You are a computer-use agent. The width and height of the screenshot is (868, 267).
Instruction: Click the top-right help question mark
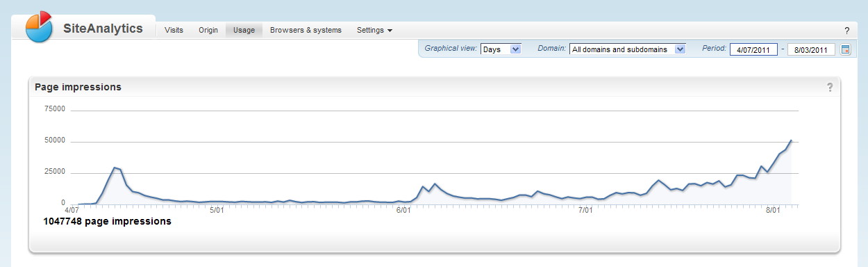(846, 31)
